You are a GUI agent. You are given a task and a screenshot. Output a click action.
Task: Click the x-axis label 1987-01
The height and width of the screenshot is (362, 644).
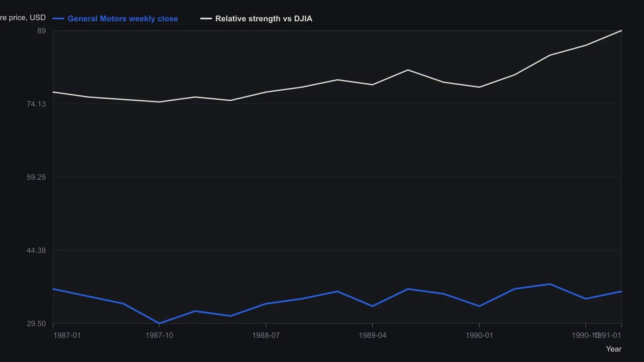(x=67, y=335)
